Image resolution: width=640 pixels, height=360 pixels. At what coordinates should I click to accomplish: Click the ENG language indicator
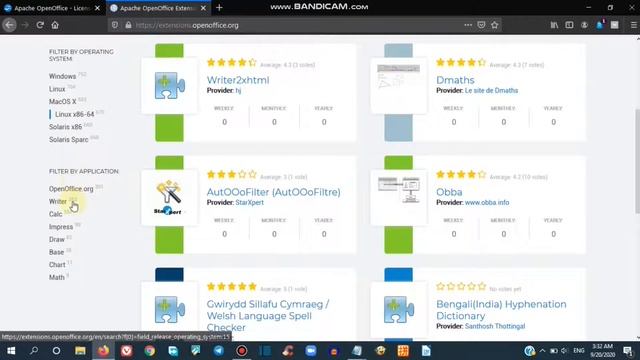(x=578, y=351)
